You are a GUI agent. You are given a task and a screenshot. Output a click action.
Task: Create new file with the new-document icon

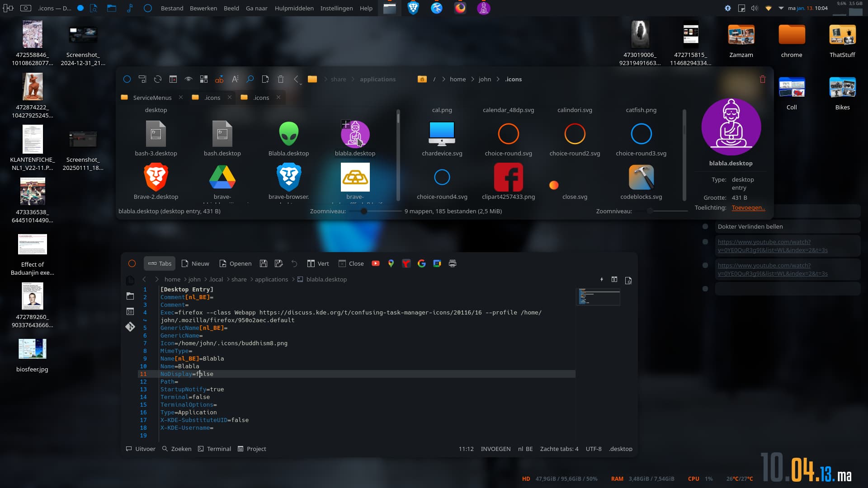(x=265, y=79)
